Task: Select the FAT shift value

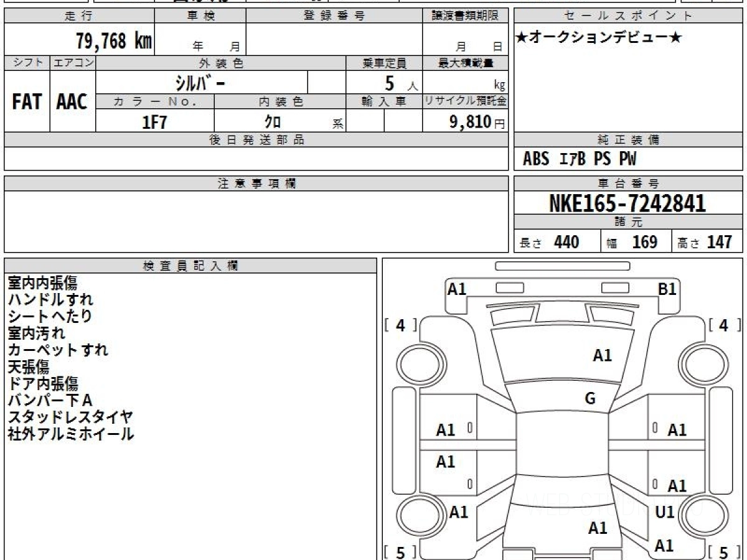Action: [27, 102]
